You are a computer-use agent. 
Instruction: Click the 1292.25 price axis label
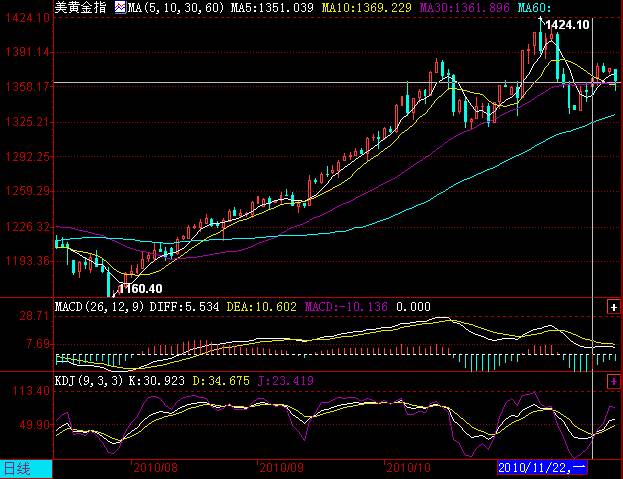(x=28, y=157)
